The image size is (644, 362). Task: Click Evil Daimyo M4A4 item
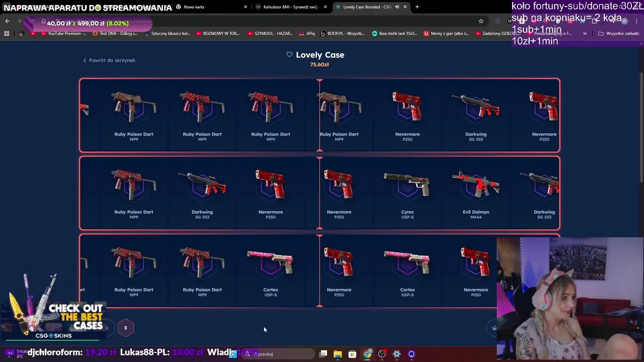pos(475,193)
